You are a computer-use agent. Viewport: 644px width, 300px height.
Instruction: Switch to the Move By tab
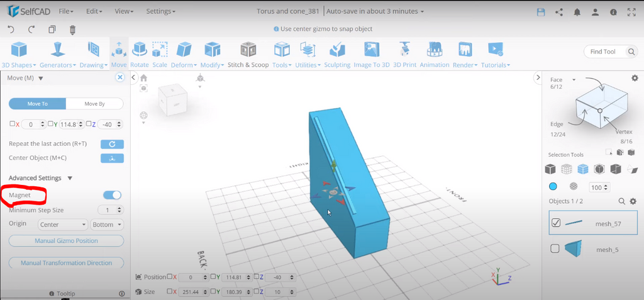click(x=94, y=104)
